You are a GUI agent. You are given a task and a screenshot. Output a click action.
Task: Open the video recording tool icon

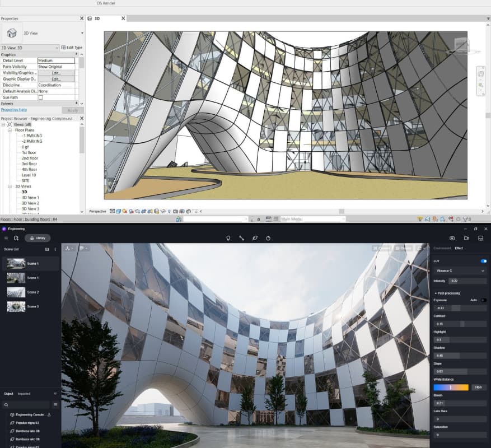466,238
